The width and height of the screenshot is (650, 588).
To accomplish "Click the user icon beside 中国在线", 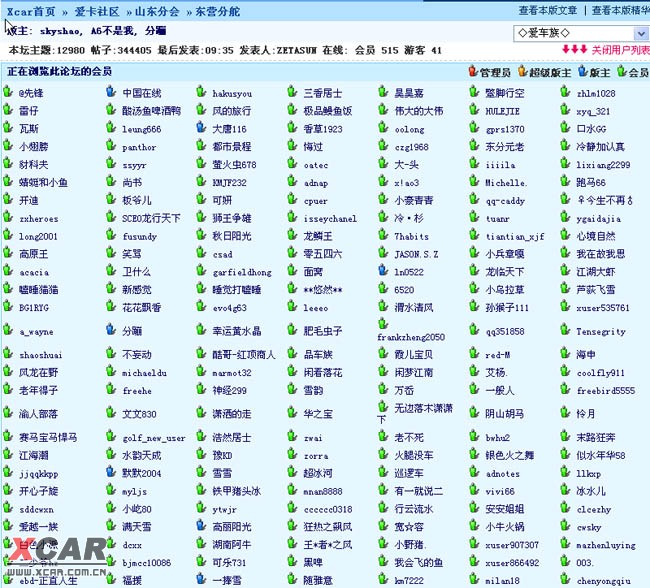I will click(111, 91).
